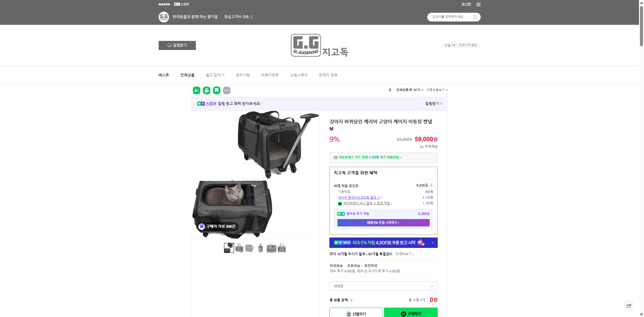Image resolution: width=644 pixels, height=317 pixels.
Task: Open the 로그인 login link
Action: click(x=466, y=4)
